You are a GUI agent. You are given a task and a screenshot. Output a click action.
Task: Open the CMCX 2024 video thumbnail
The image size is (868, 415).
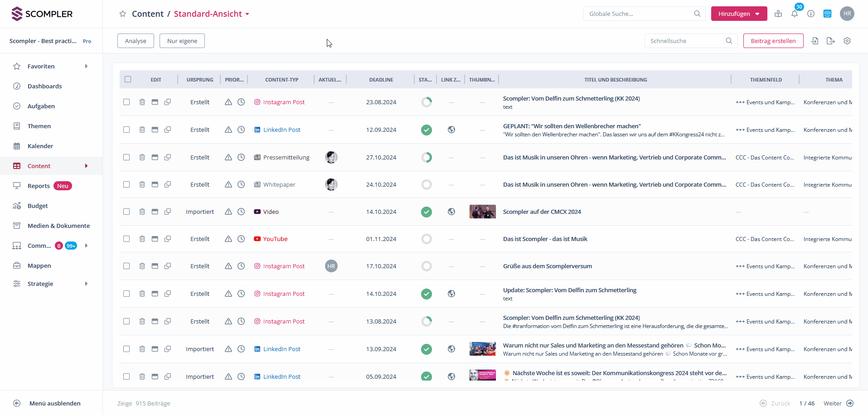(482, 212)
